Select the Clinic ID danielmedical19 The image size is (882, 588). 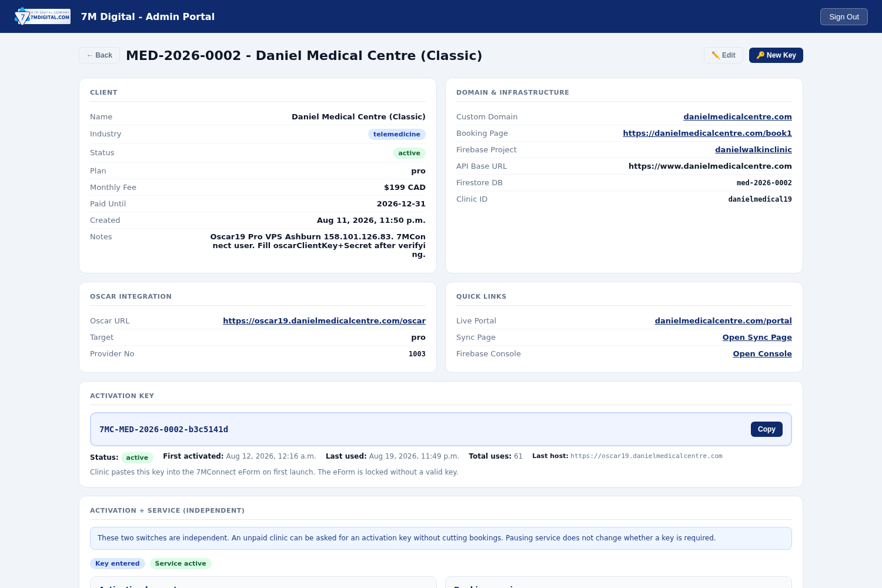coord(760,199)
